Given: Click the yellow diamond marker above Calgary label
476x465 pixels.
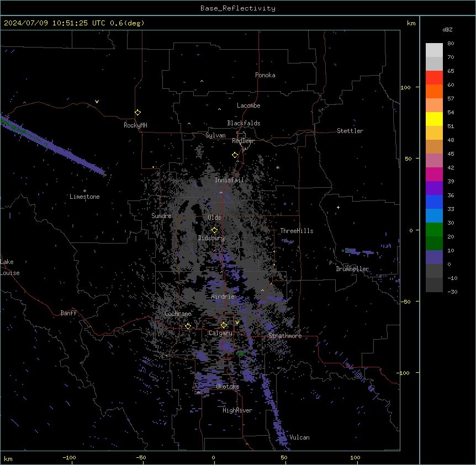Looking at the screenshot, I should [x=224, y=325].
